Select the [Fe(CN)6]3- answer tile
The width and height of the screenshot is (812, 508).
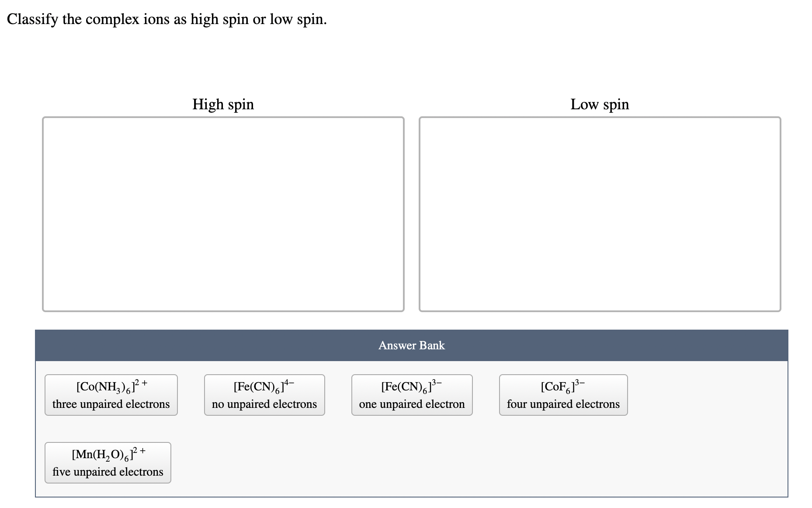click(411, 395)
